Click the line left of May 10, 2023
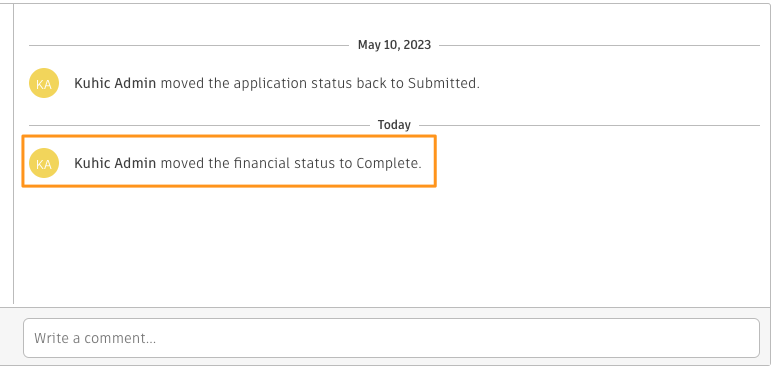This screenshot has height=367, width=784. (x=189, y=46)
